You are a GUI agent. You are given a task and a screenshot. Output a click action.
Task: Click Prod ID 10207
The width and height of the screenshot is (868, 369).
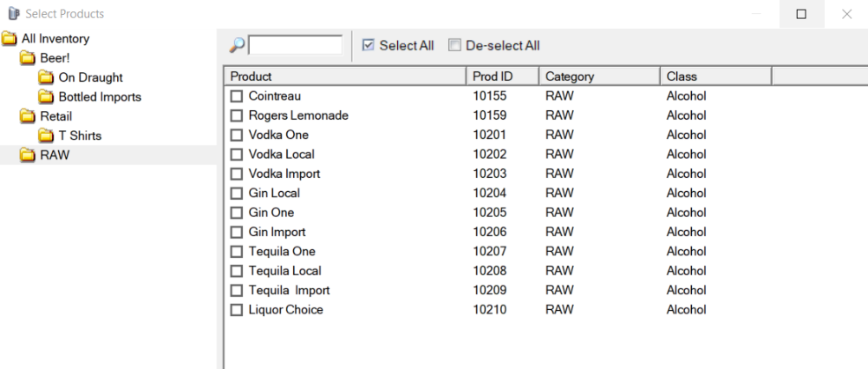[489, 252]
